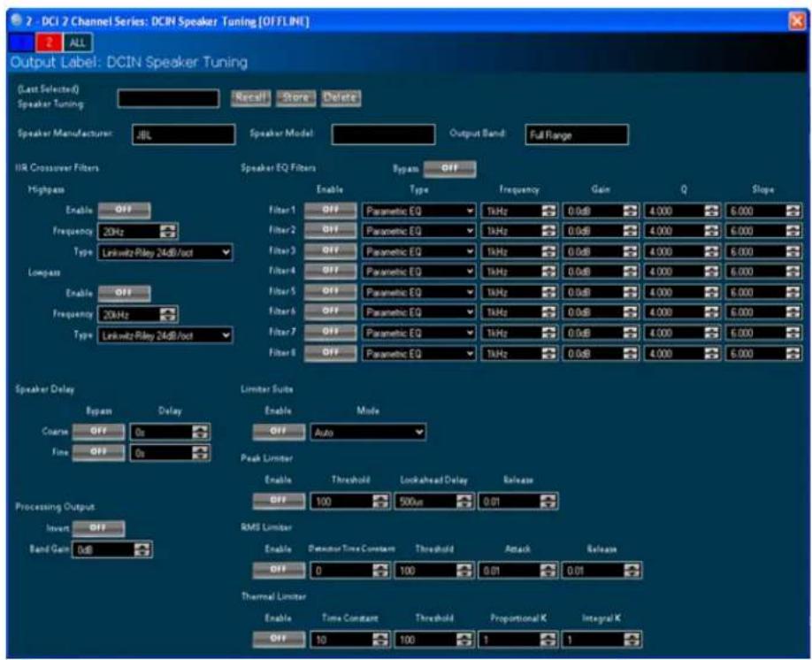Toggle Speaker EQ Filters Bypass

tap(449, 169)
